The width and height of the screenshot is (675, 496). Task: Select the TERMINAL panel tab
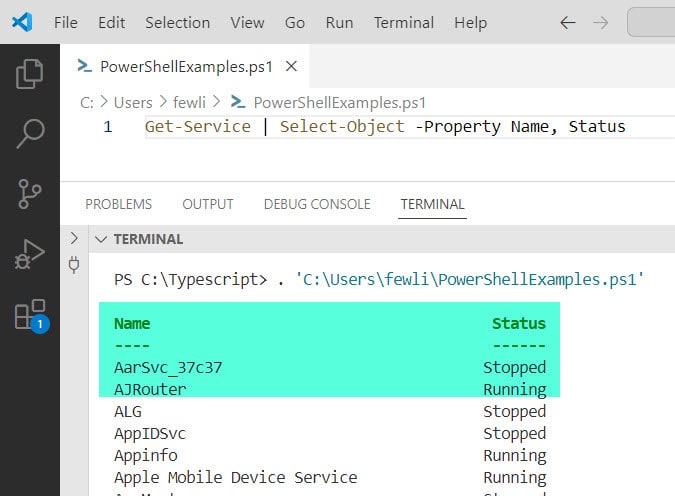coord(432,204)
